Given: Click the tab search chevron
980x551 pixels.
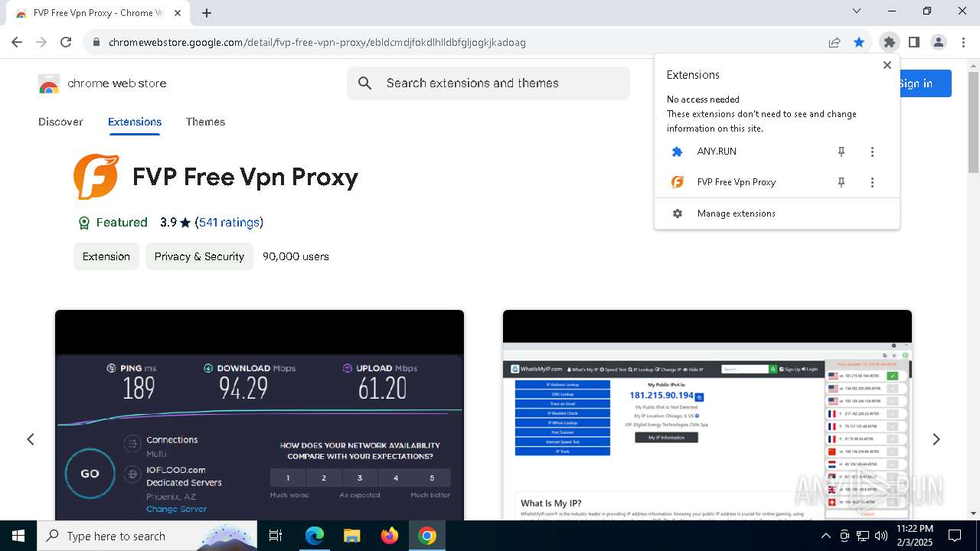Looking at the screenshot, I should pyautogui.click(x=857, y=11).
